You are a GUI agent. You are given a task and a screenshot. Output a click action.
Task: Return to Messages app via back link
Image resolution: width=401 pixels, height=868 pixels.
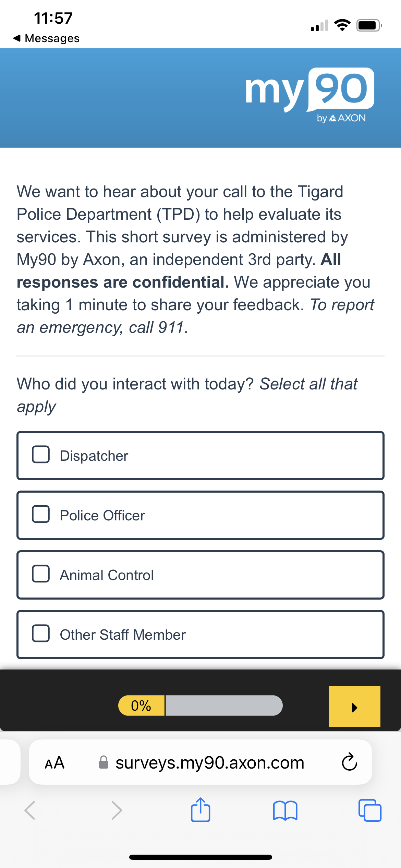[x=46, y=38]
